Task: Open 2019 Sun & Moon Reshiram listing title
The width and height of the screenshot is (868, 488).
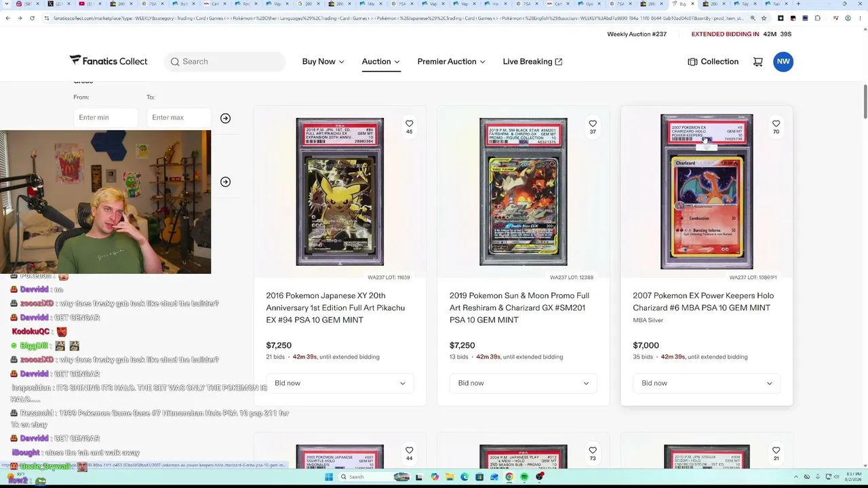Action: [x=519, y=308]
